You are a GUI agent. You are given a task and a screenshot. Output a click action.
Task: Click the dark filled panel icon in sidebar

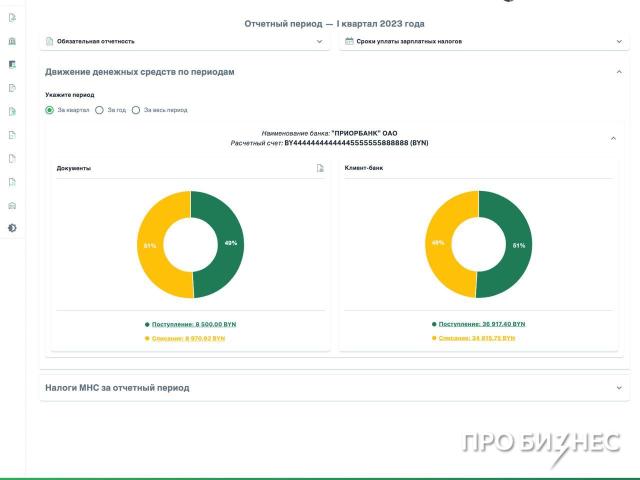(12, 64)
